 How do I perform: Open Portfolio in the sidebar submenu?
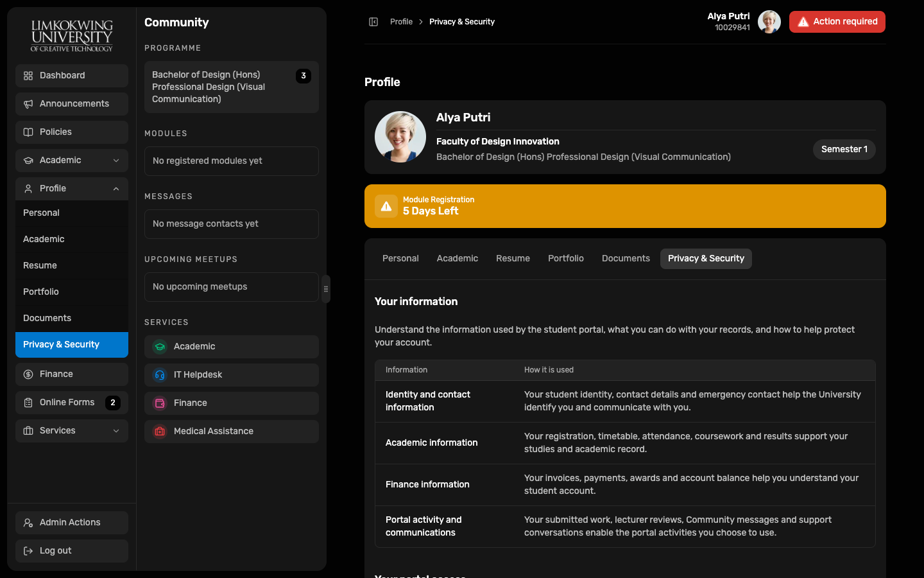(x=72, y=292)
